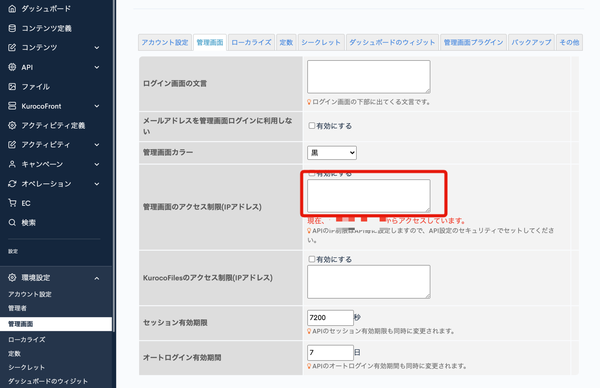Viewport: 600px width, 388px height.
Task: Click the オペレーション refresh icon
Action: point(12,184)
